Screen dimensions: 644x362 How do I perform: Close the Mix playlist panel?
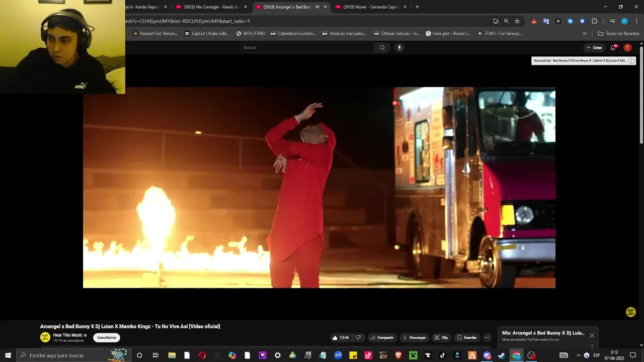(592, 335)
